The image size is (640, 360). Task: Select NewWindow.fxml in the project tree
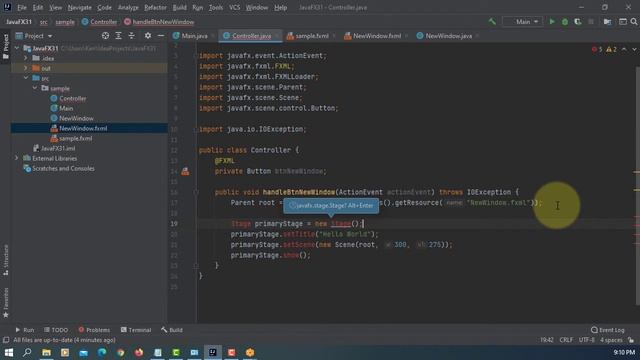tap(83, 128)
